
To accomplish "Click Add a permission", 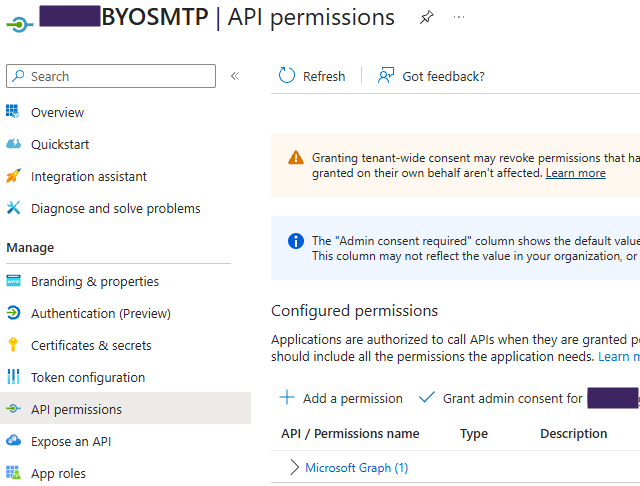I will point(353,398).
